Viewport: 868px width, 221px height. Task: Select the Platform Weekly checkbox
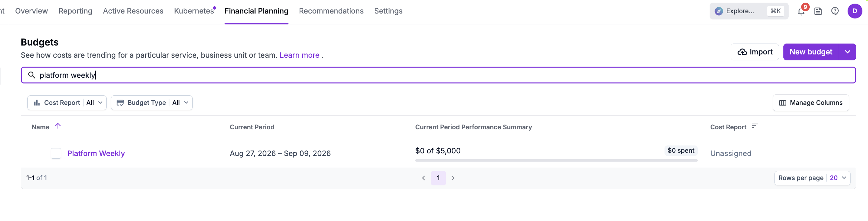tap(56, 153)
